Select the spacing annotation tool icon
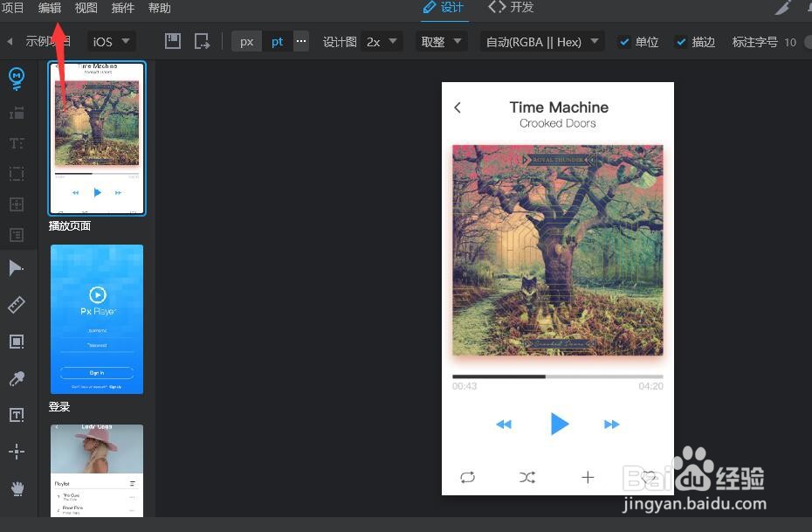The image size is (812, 532). tap(17, 204)
